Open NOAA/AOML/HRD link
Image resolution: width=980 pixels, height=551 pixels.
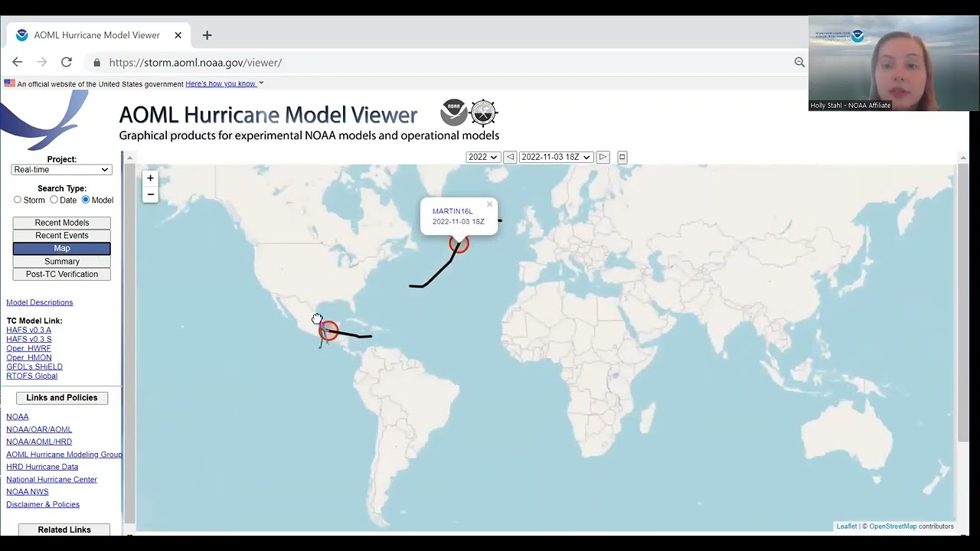click(x=39, y=442)
